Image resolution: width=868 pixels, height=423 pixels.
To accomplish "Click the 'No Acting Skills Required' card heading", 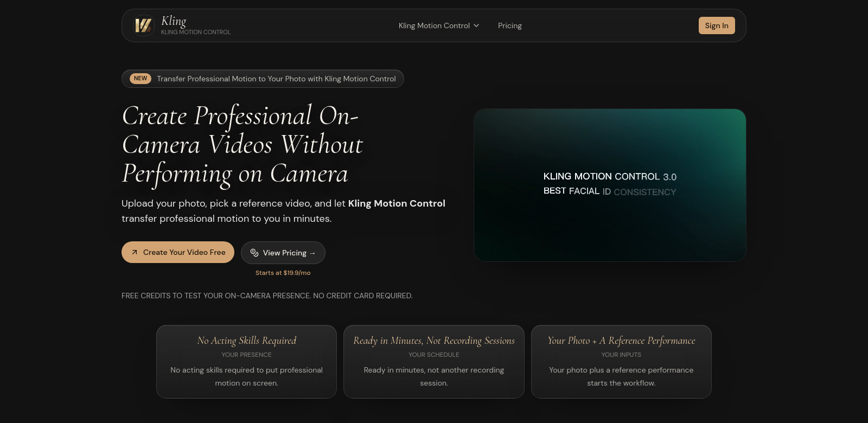I will click(247, 341).
